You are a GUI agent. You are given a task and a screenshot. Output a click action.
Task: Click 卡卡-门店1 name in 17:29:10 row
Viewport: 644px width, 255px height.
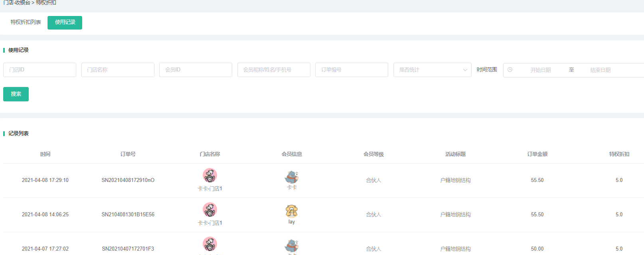(x=210, y=189)
